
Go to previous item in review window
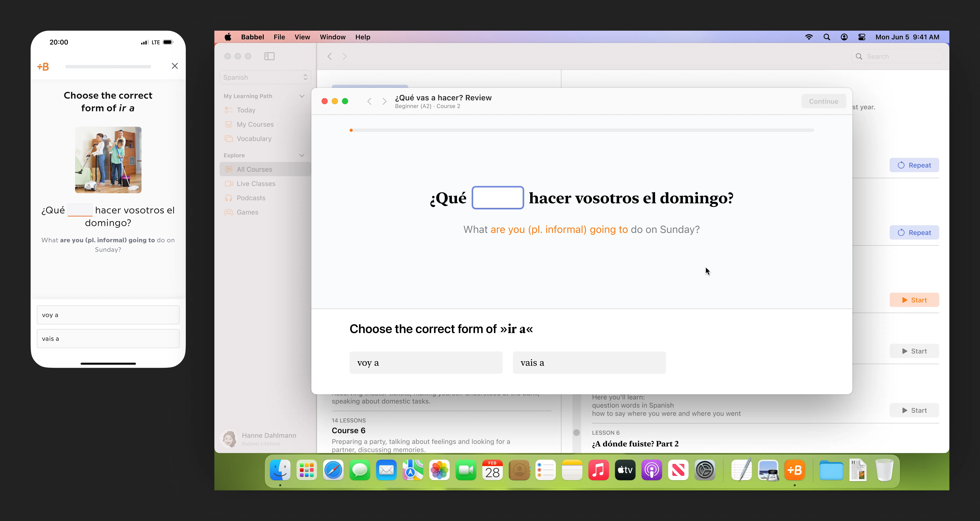(369, 101)
